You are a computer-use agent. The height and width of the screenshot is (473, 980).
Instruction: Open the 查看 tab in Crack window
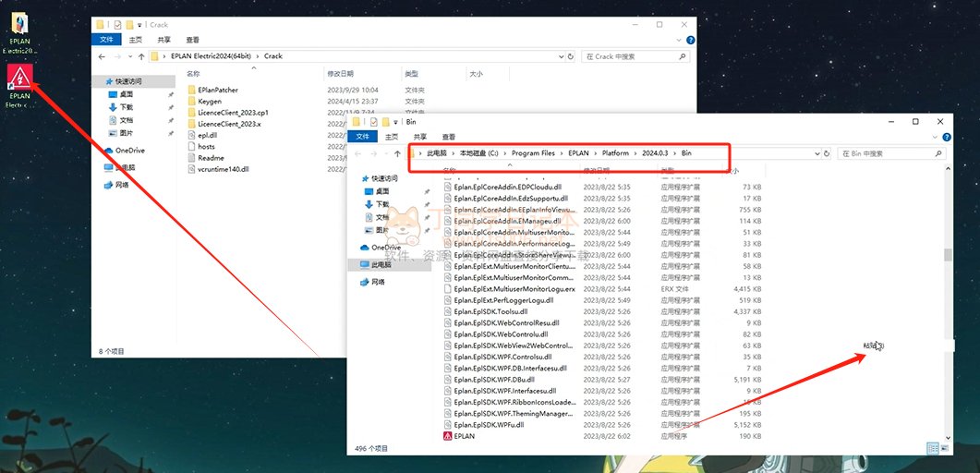point(192,40)
